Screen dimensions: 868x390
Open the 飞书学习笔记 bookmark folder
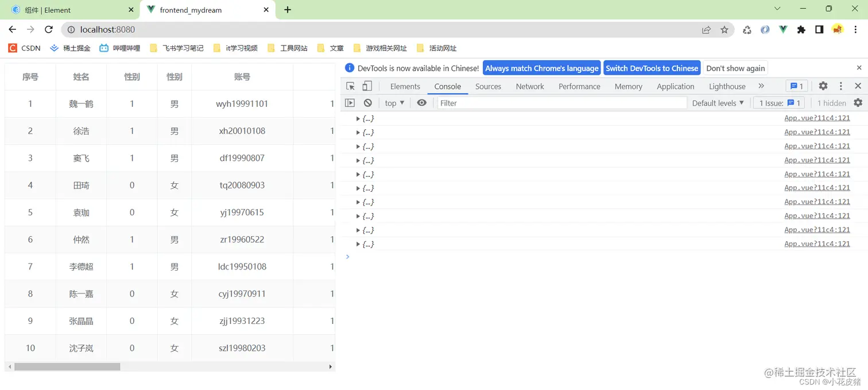click(x=177, y=48)
